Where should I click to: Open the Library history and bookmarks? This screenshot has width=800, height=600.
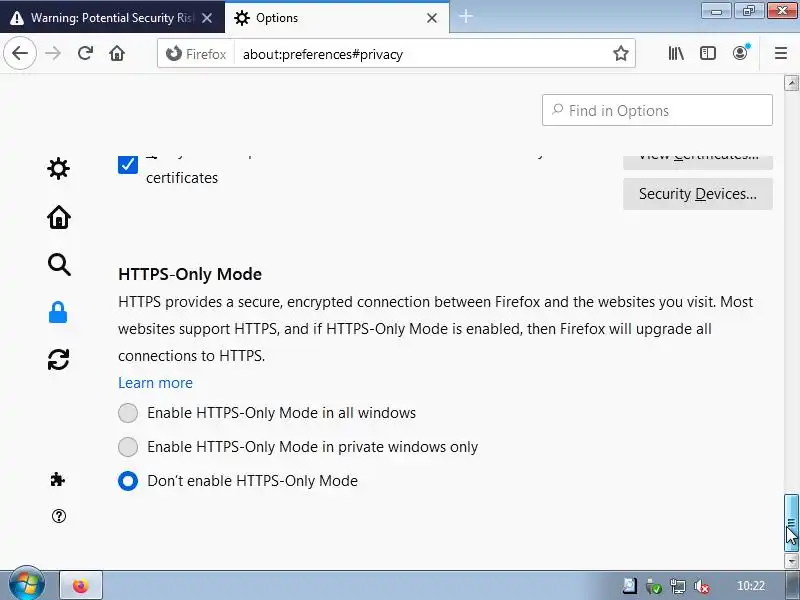(676, 53)
